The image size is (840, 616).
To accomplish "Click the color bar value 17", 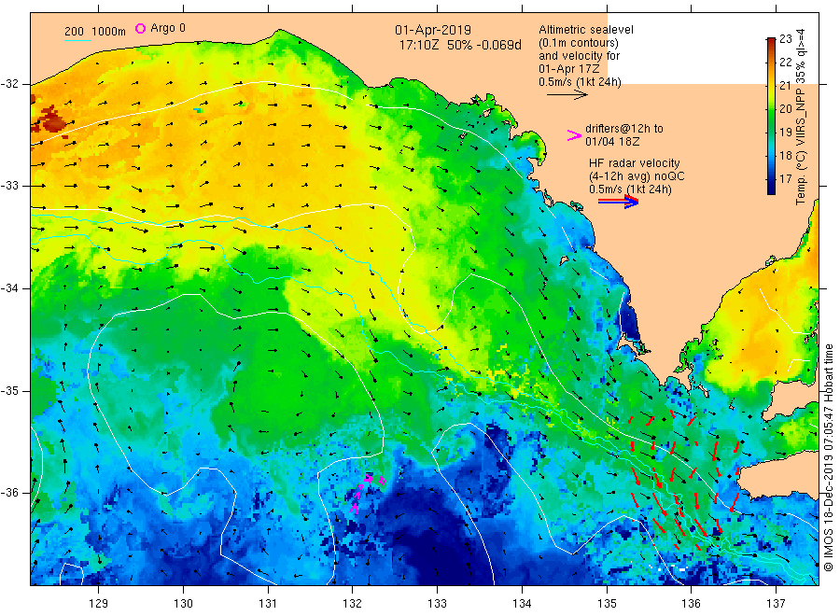I will click(785, 179).
